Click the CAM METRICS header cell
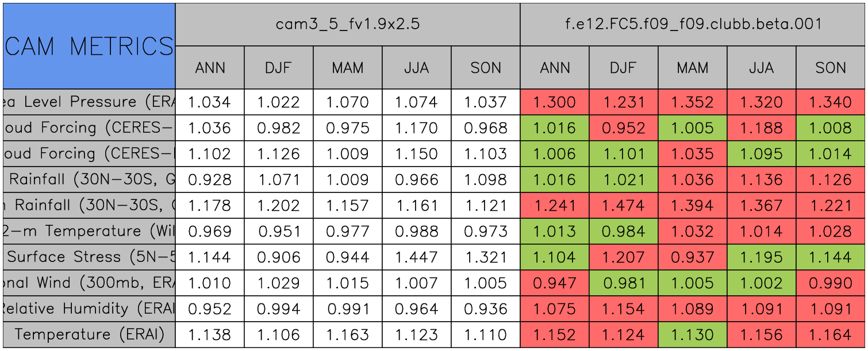 [x=89, y=46]
